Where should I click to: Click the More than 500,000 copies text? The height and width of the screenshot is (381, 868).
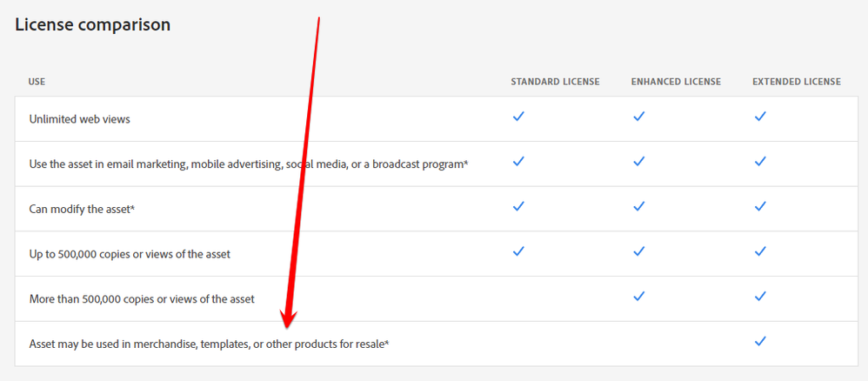(x=142, y=299)
